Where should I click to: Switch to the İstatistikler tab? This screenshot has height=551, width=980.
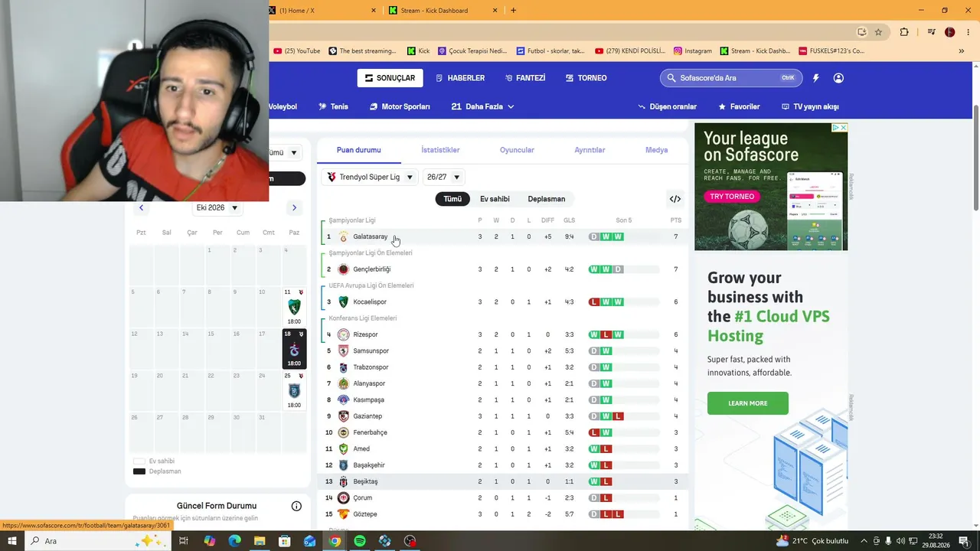440,150
